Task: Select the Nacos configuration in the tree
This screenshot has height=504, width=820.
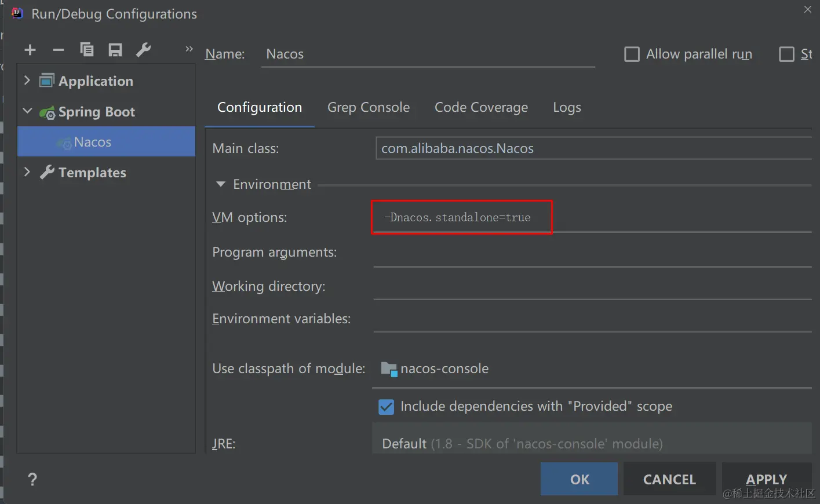Action: [x=107, y=141]
